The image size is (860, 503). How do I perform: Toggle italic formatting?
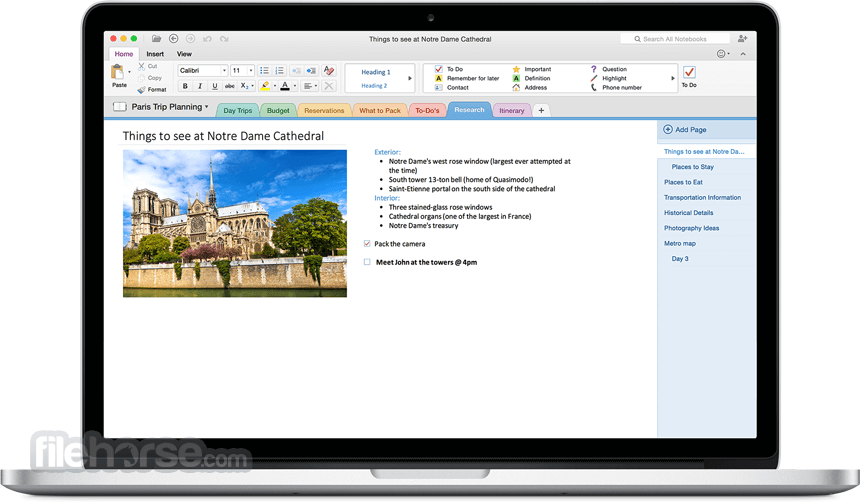200,86
